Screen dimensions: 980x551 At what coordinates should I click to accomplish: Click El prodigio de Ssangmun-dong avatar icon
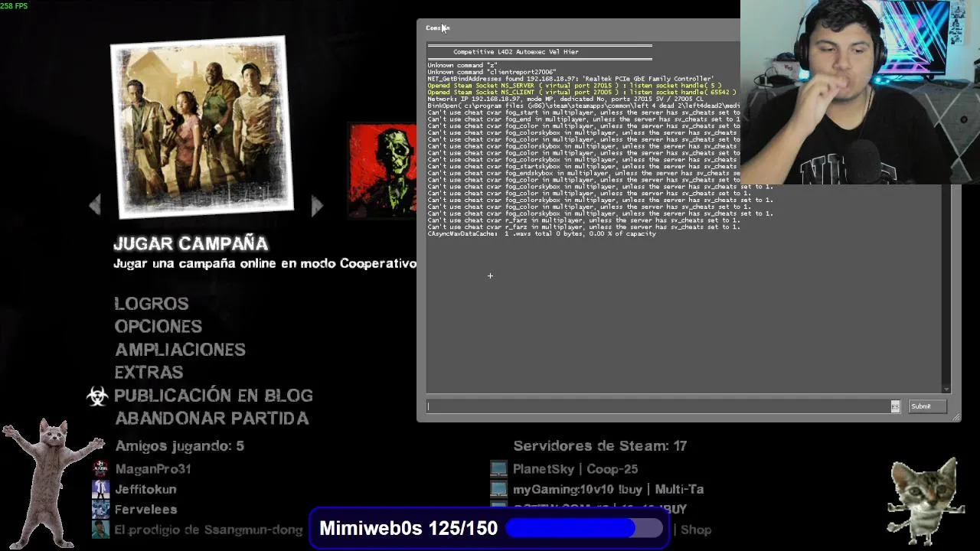click(x=100, y=529)
